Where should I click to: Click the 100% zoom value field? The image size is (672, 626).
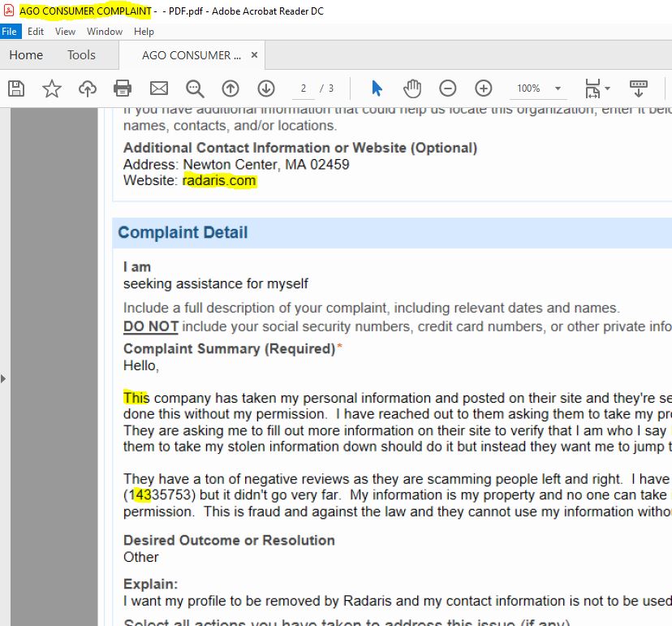(x=528, y=89)
